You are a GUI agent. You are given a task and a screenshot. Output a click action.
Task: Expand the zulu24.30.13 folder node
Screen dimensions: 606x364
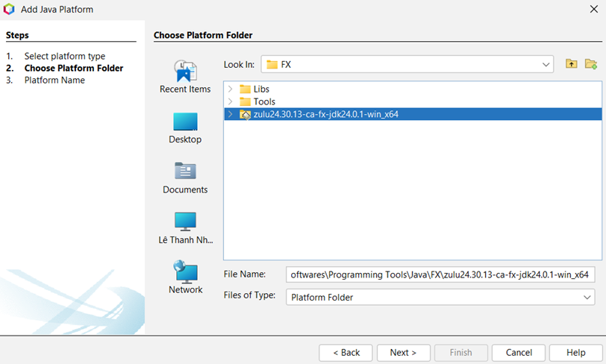coord(231,114)
